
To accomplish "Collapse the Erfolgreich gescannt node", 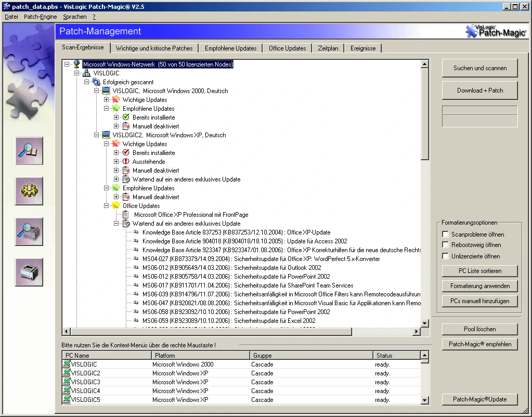I will pyautogui.click(x=86, y=82).
